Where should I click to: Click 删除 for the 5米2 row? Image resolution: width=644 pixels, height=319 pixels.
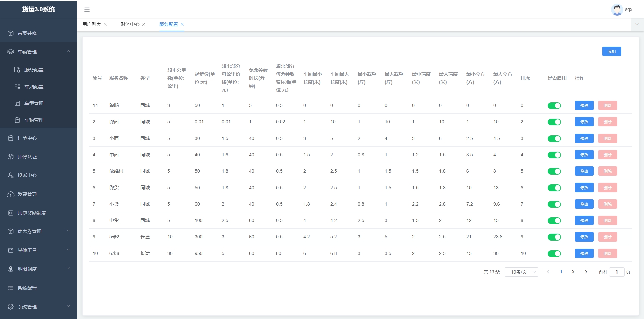click(x=608, y=237)
